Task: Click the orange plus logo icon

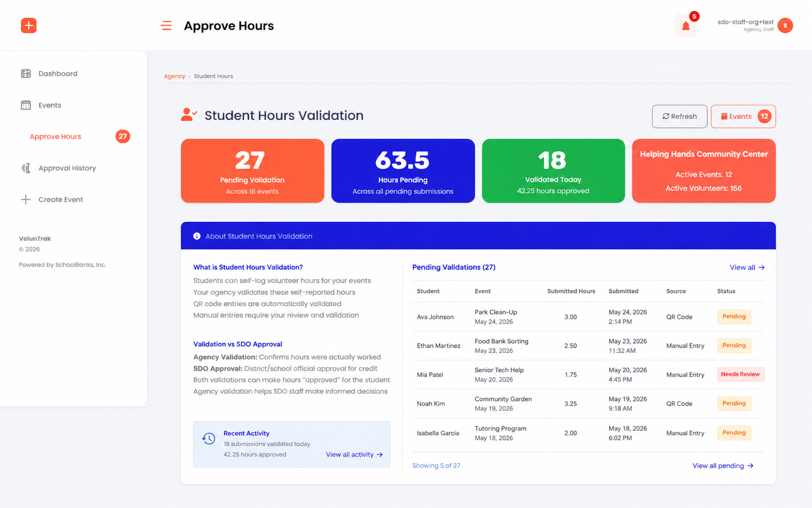Action: (x=29, y=25)
